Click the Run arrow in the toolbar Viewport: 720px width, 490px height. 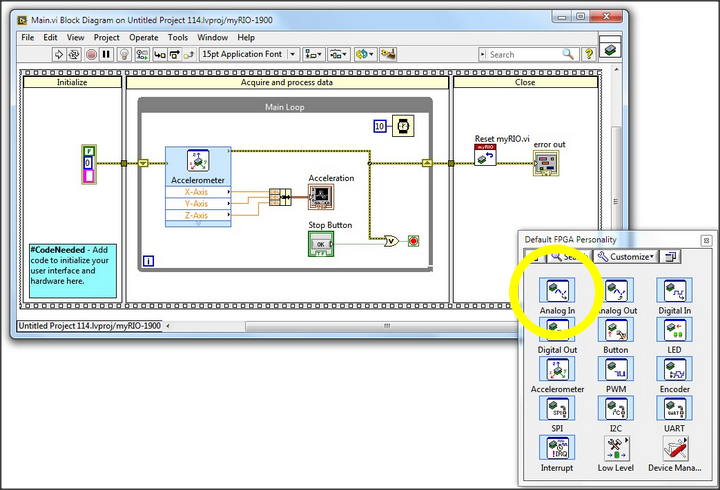(x=58, y=55)
